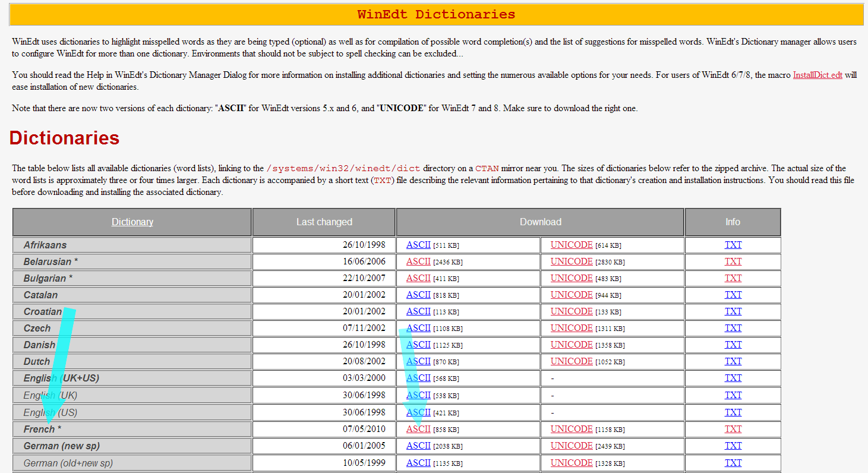Open Belarusian TXT info file
The height and width of the screenshot is (473, 868).
point(733,261)
